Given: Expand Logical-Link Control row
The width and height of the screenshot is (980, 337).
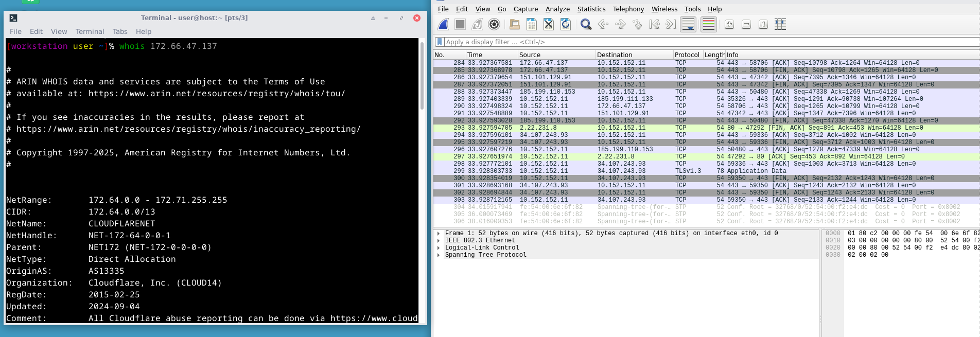Looking at the screenshot, I should 439,247.
